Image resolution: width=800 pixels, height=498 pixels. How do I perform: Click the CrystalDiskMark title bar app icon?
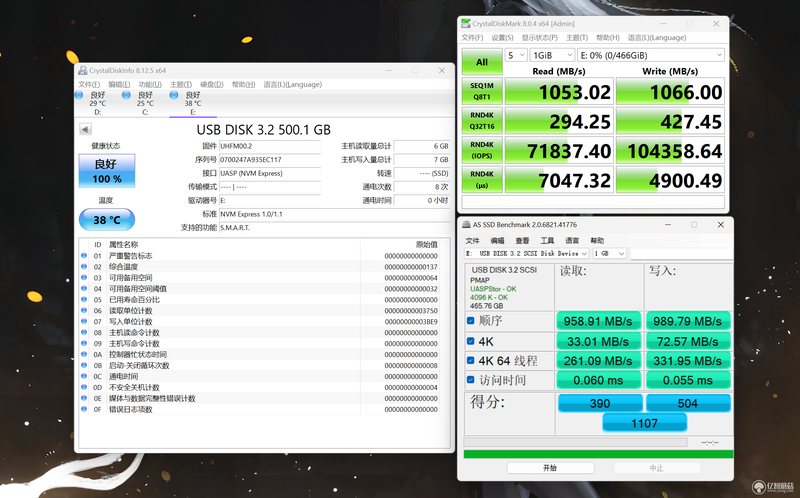coord(466,23)
